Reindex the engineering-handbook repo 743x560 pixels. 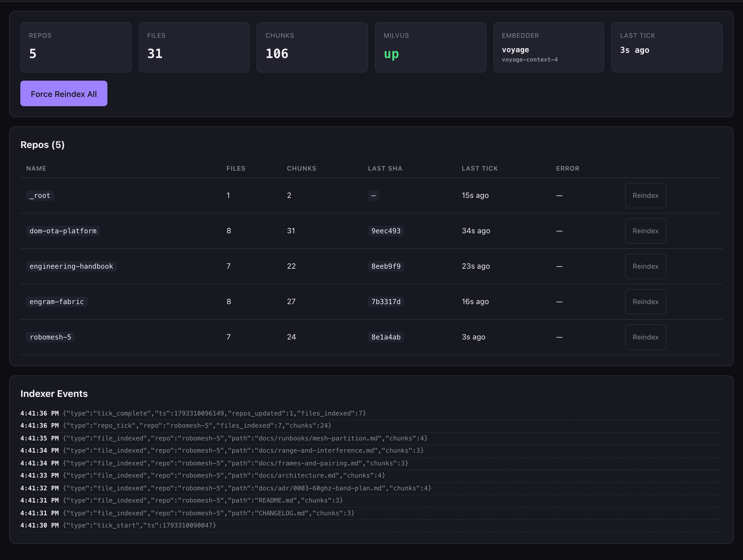(645, 266)
